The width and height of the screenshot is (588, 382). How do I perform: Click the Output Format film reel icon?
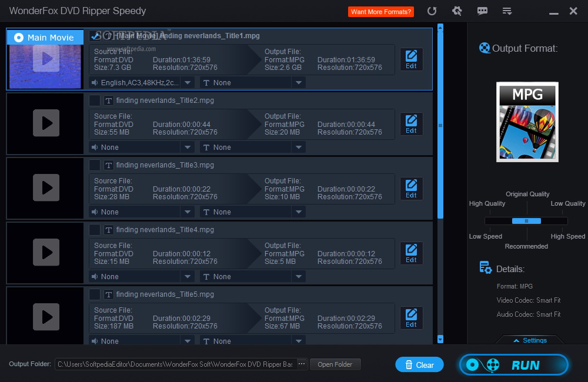[485, 48]
